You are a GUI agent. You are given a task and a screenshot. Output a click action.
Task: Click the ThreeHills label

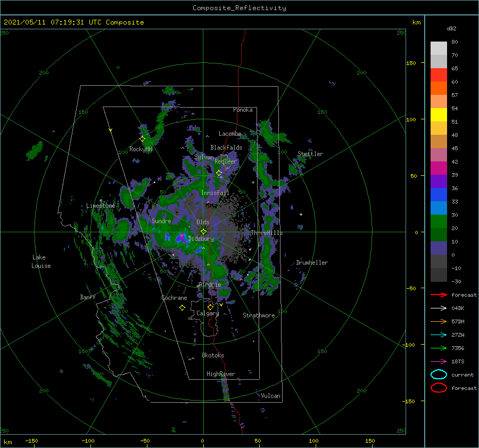(x=267, y=233)
